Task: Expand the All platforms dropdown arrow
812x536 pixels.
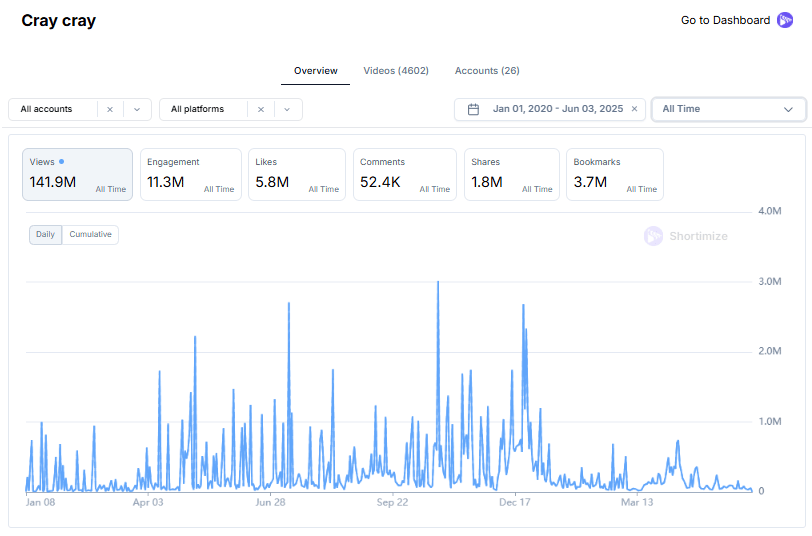Action: pyautogui.click(x=287, y=109)
